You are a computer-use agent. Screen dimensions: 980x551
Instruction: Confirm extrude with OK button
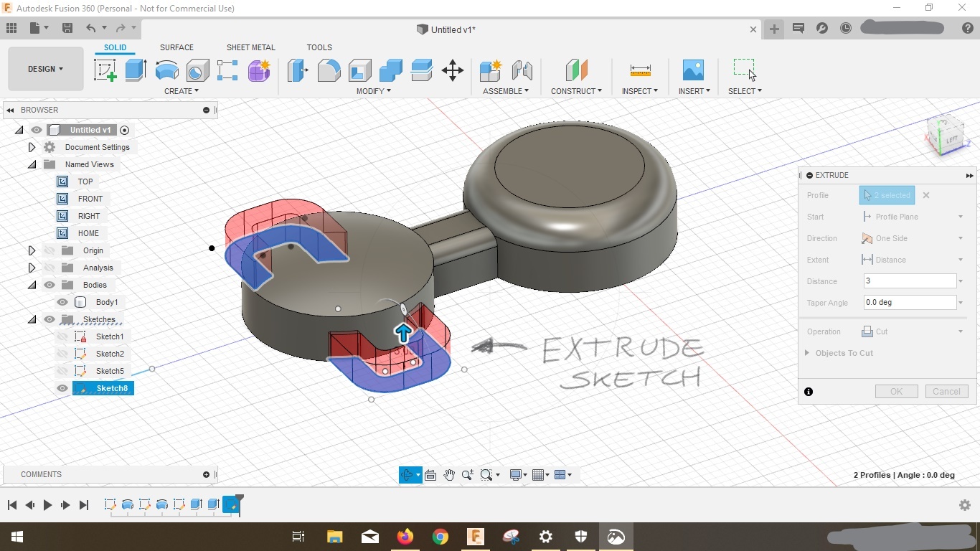click(896, 392)
